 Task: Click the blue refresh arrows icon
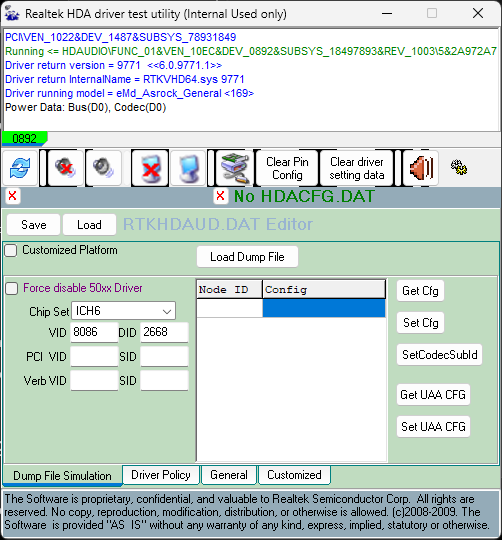point(20,168)
